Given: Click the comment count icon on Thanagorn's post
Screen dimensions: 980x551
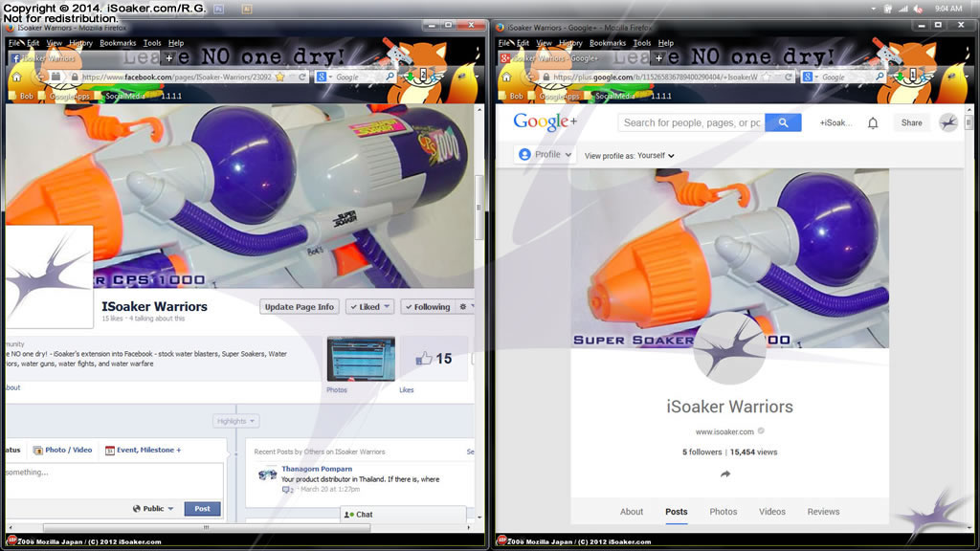Looking at the screenshot, I should [x=287, y=490].
